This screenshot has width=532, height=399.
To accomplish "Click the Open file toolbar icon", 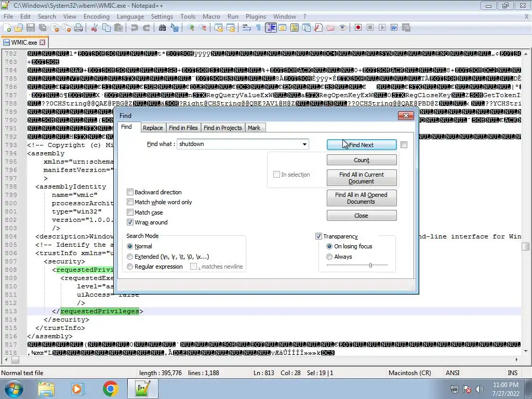I will point(19,28).
